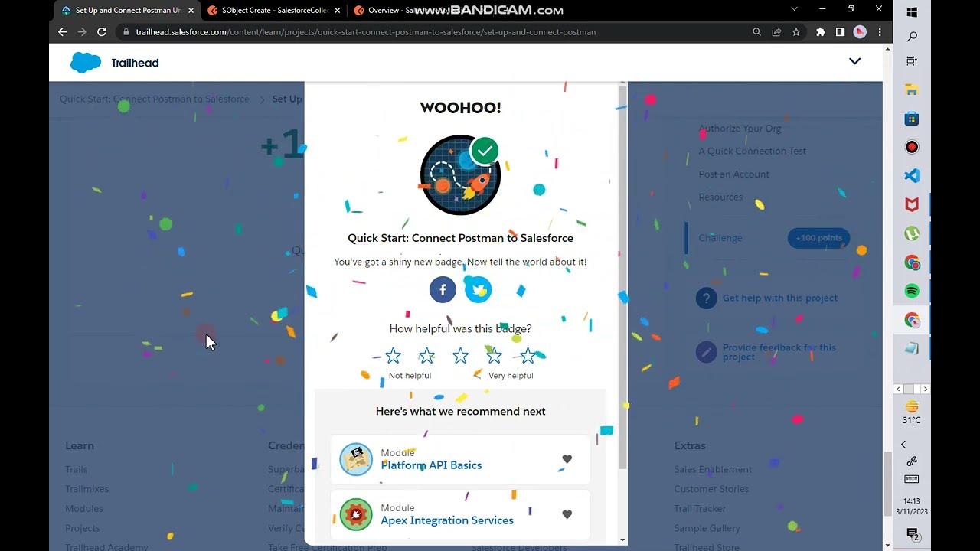Open the Platform API Basics module
980x551 pixels.
tap(431, 465)
